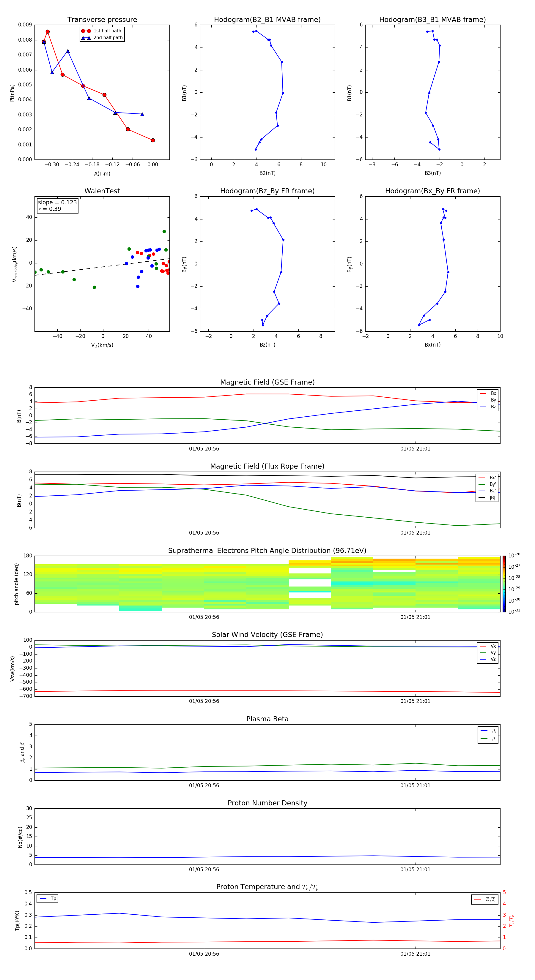The width and height of the screenshot is (535, 980).
Task: Click the By' legend entry in flux rope panel
Action: (487, 484)
